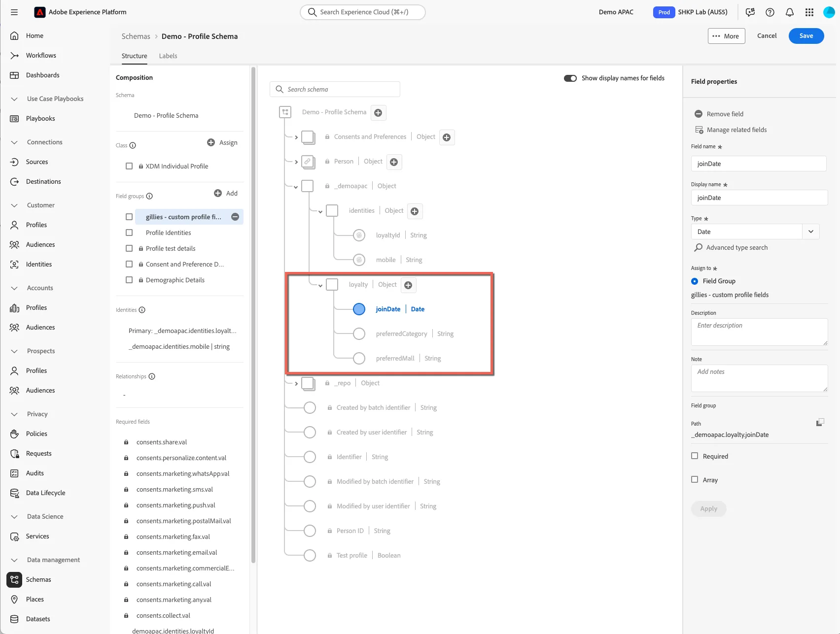Expand the _repo object node
The width and height of the screenshot is (840, 634).
(296, 384)
